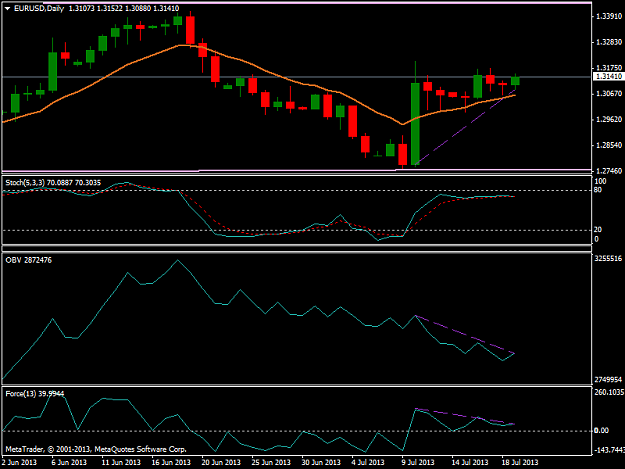Select the 16 Jun 2013 date label
The image size is (625, 469).
tap(171, 462)
